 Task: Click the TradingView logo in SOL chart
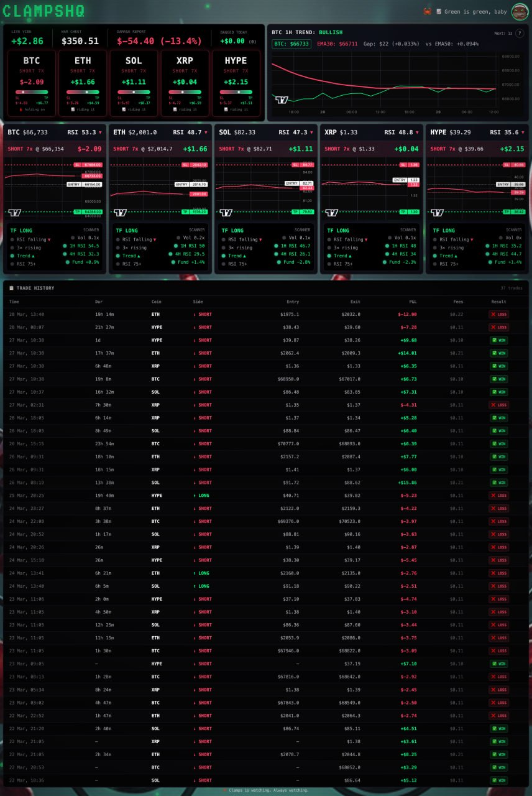point(226,213)
